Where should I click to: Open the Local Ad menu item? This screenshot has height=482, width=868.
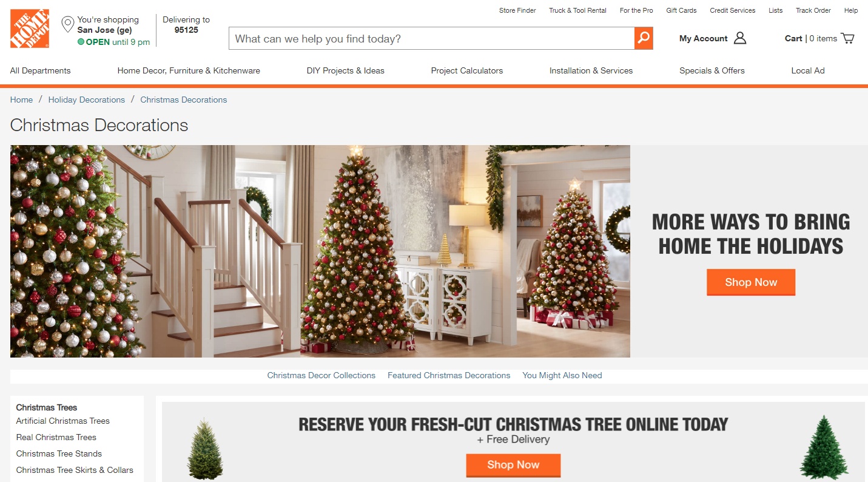[x=808, y=70]
